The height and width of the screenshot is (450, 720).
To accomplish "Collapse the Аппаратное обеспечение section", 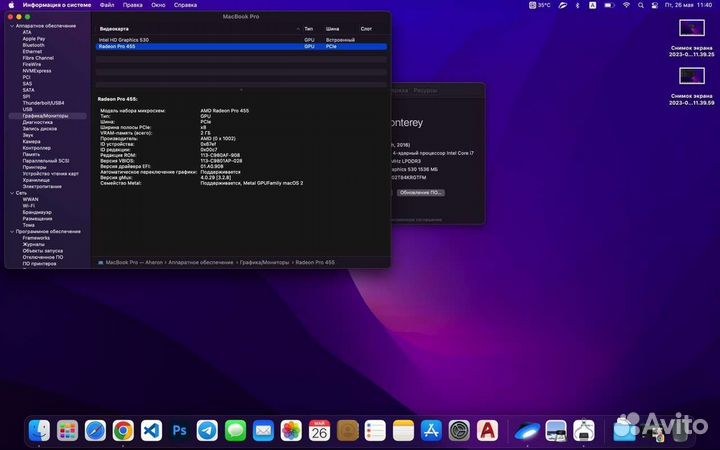I will (12, 26).
